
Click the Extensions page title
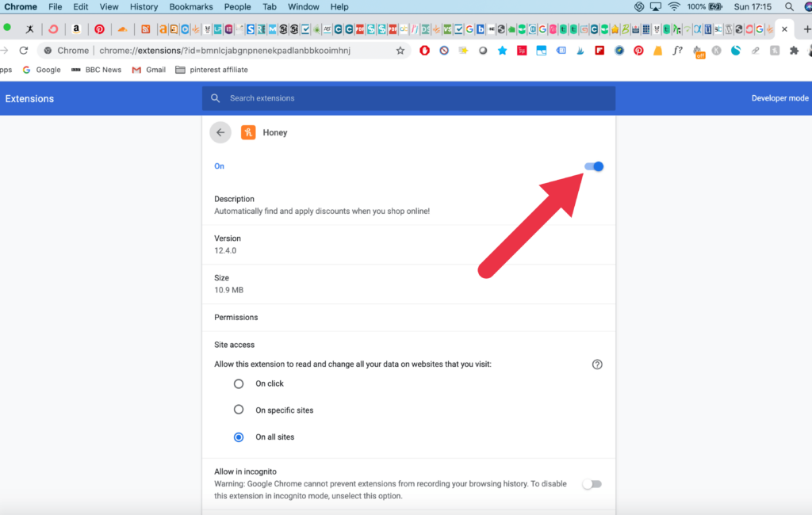(x=29, y=99)
